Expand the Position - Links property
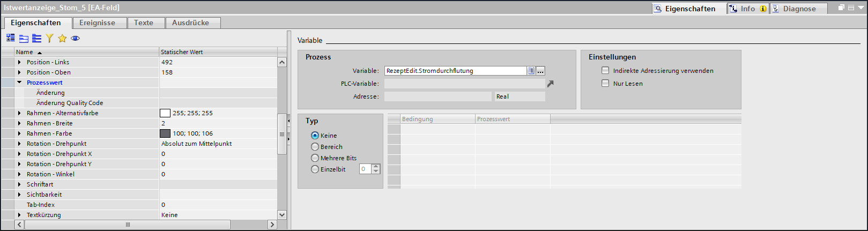868x231 pixels. coord(19,62)
